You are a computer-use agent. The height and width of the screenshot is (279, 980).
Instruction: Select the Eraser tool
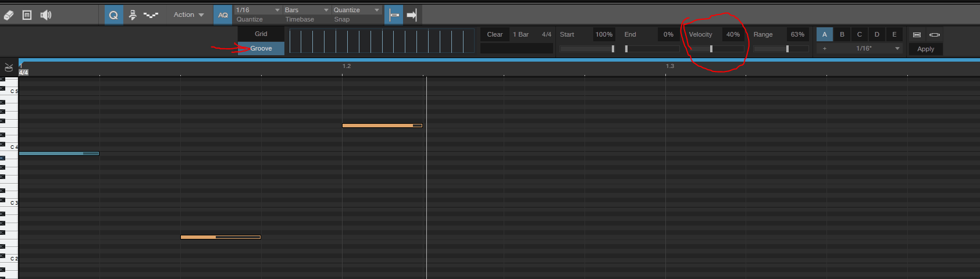tap(9, 15)
